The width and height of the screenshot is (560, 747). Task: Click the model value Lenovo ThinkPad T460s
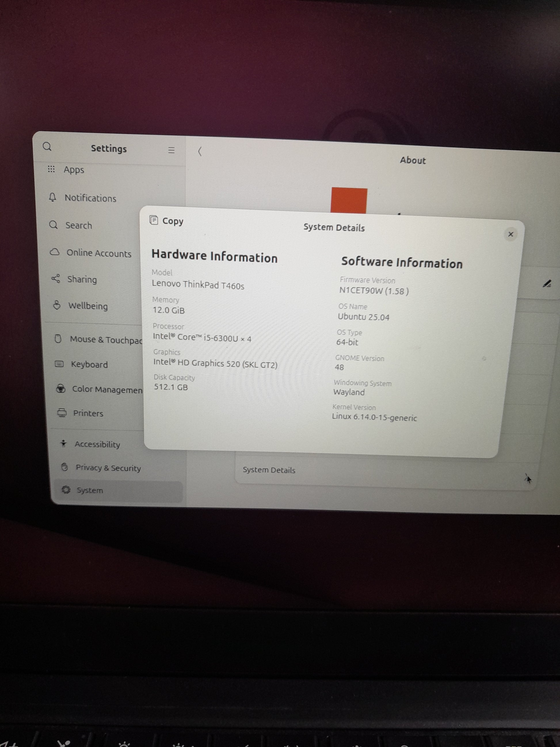click(x=198, y=285)
